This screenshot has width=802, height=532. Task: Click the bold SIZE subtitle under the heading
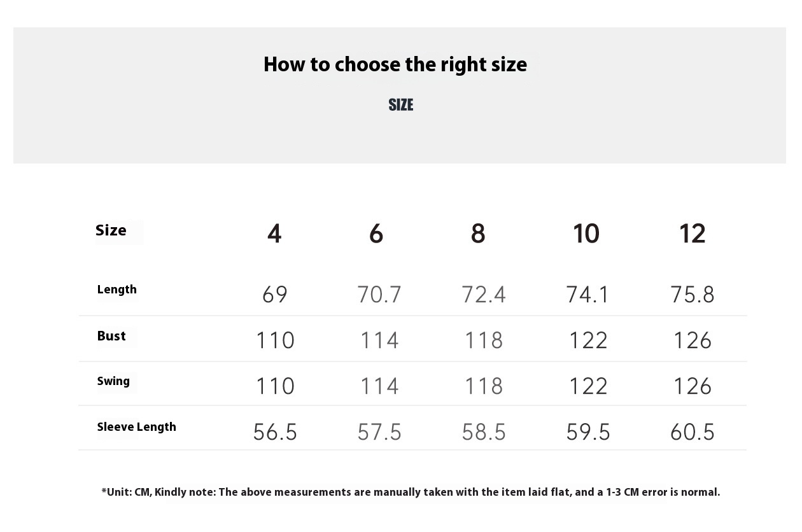pyautogui.click(x=400, y=105)
